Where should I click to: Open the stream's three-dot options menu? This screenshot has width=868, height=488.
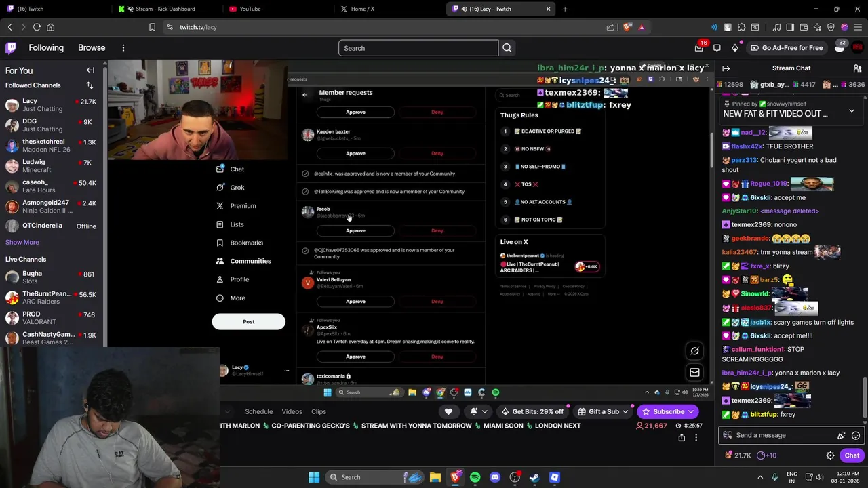click(x=696, y=438)
